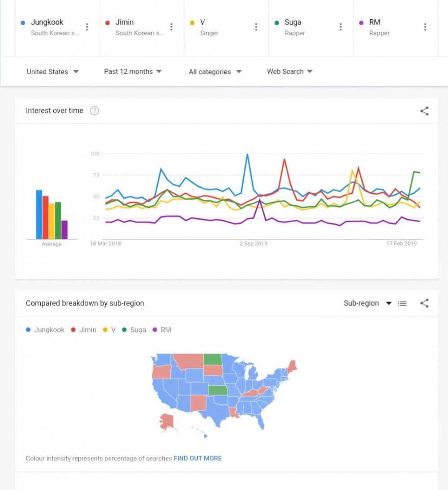Click the green Suga legend dot on map
Image resolution: width=448 pixels, height=490 pixels.
[124, 330]
